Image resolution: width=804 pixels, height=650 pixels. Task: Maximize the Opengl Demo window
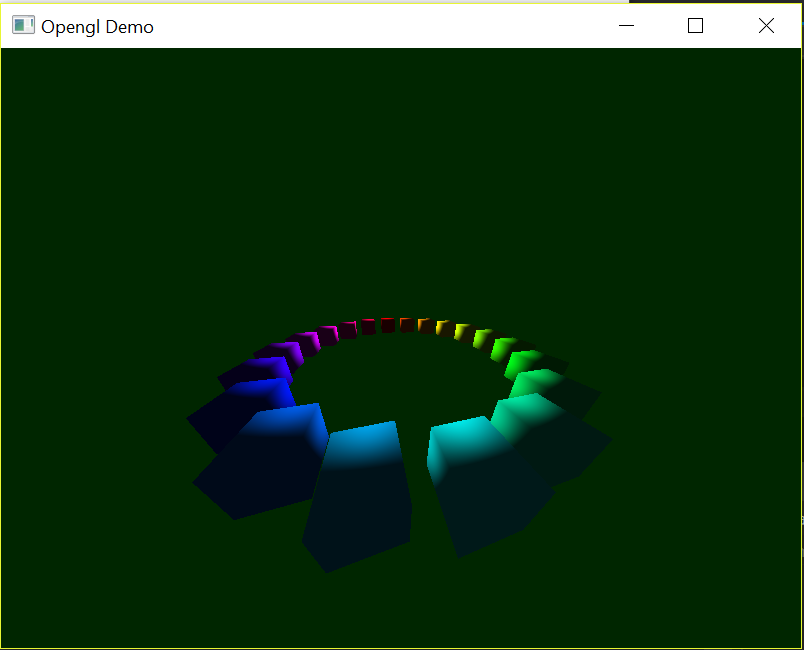695,26
